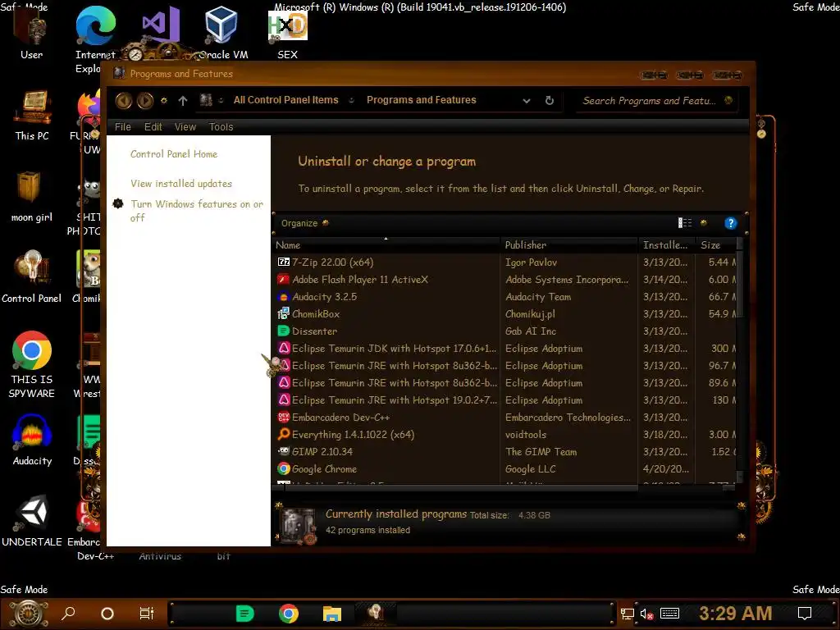This screenshot has width=840, height=630.
Task: Open the view options dropdown arrow
Action: 703,223
